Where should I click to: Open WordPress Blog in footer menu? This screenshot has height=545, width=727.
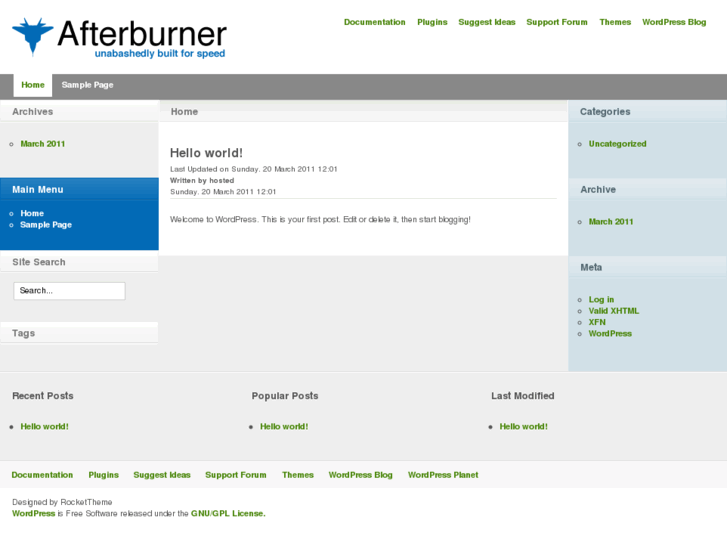(x=360, y=475)
